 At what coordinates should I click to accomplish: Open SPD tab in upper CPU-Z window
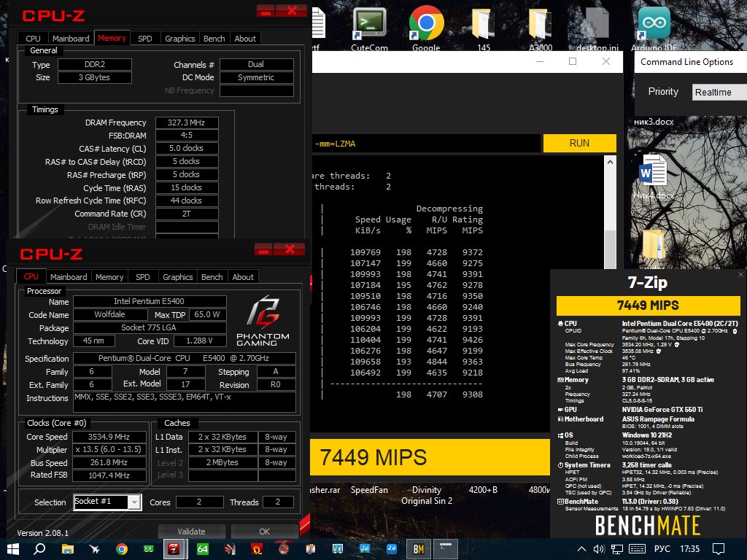point(145,39)
